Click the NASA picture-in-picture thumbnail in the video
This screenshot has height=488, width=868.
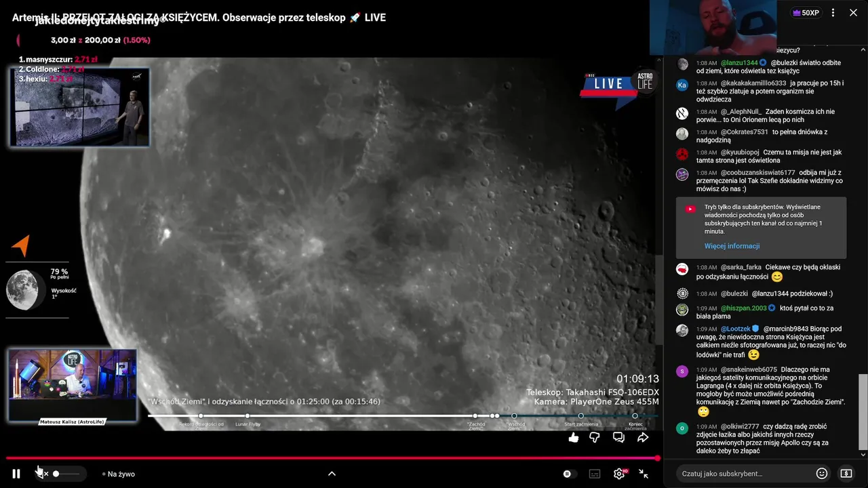click(80, 106)
